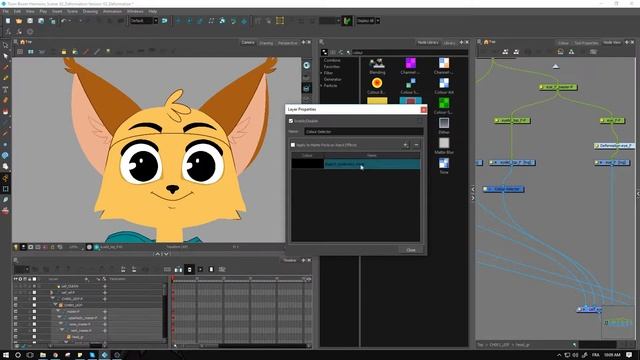Select the Text tool in left toolbar
The height and width of the screenshot is (360, 640).
[x=5, y=89]
